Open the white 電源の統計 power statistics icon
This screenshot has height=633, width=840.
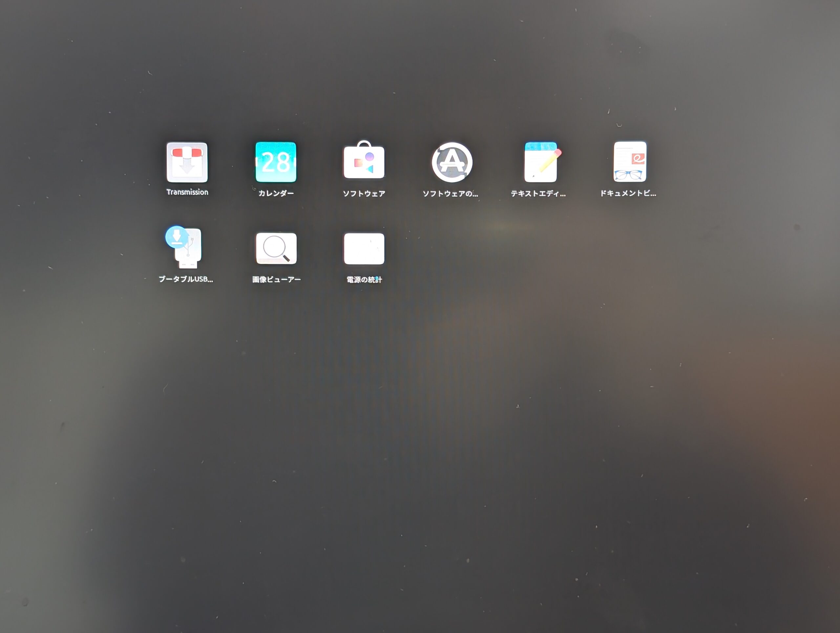click(x=364, y=249)
